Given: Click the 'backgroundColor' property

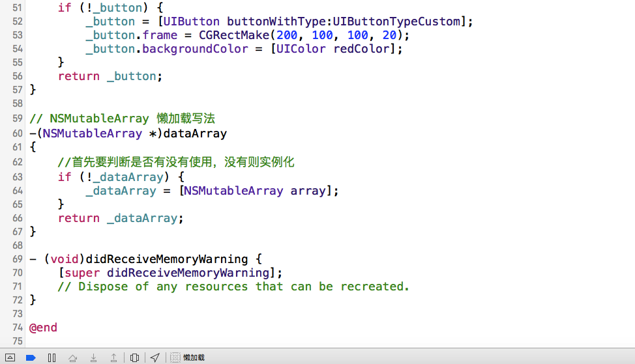Looking at the screenshot, I should point(195,49).
